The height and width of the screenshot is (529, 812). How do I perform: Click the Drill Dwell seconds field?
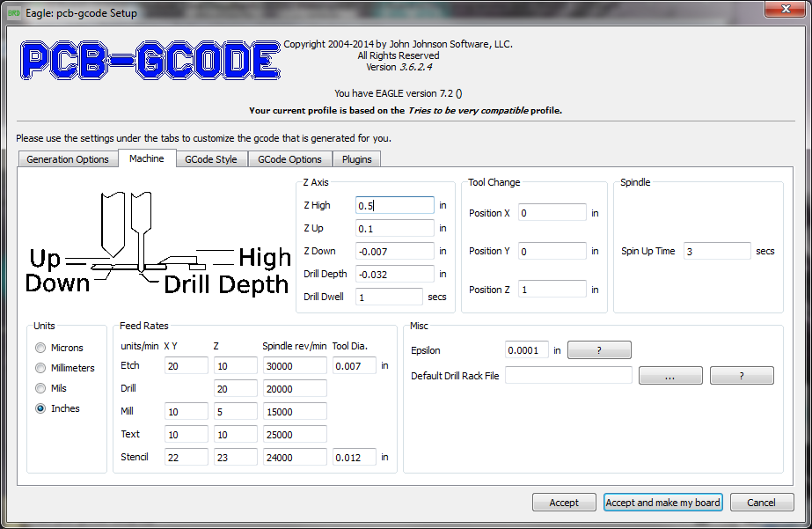pyautogui.click(x=389, y=297)
